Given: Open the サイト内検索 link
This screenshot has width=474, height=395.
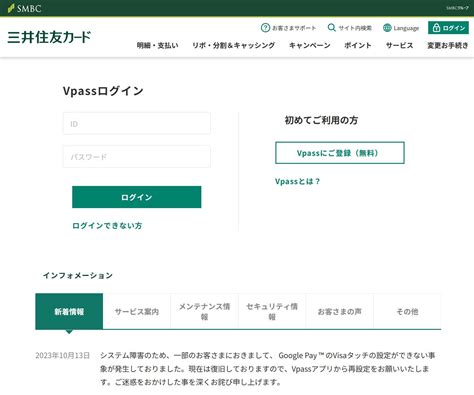Looking at the screenshot, I should tap(355, 28).
